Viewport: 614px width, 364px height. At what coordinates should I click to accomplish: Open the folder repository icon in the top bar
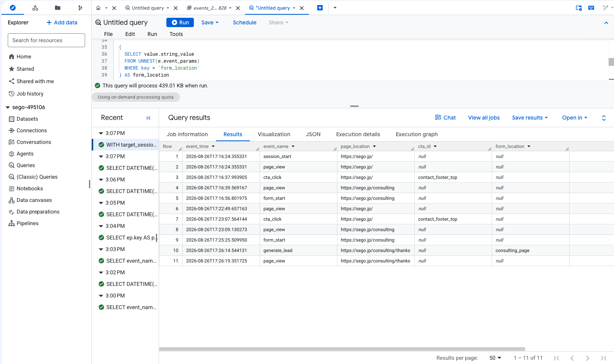58,8
